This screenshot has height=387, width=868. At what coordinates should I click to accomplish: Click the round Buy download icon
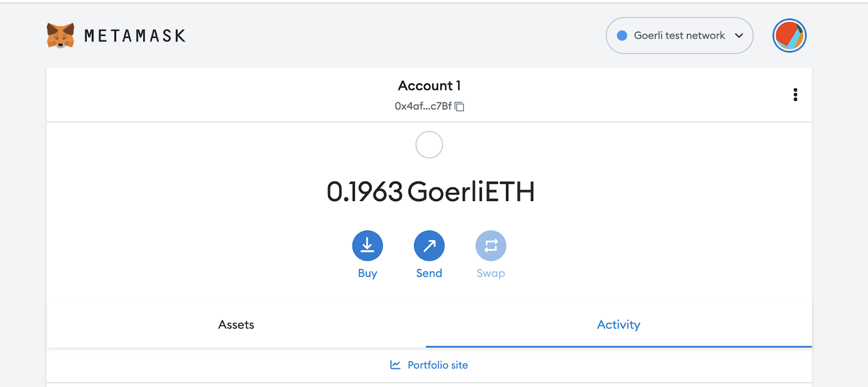tap(367, 246)
